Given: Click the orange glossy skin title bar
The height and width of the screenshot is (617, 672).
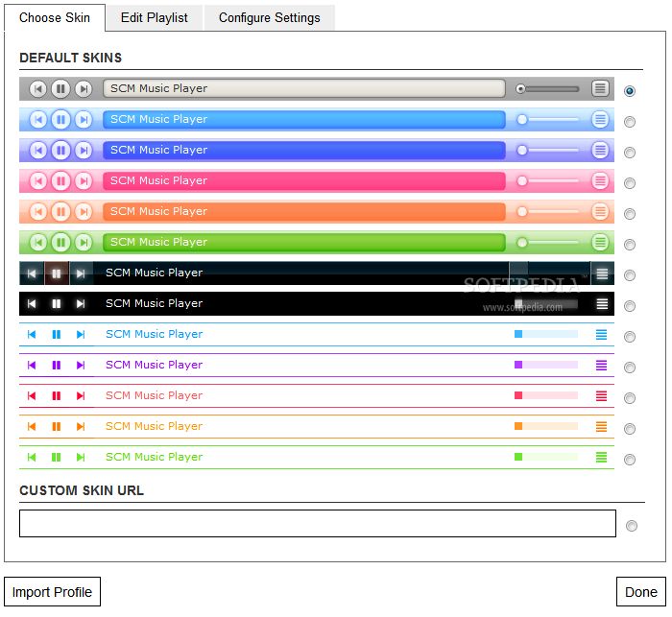Looking at the screenshot, I should [304, 212].
